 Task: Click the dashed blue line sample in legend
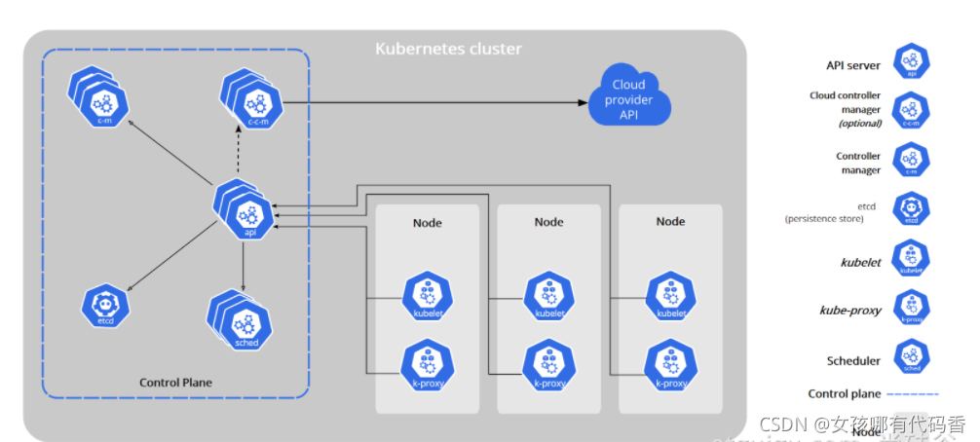[x=913, y=394]
